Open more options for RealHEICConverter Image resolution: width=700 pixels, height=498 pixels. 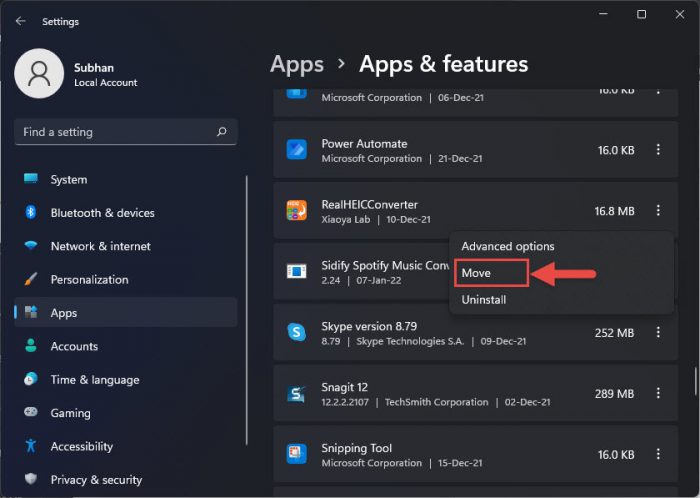click(x=658, y=211)
